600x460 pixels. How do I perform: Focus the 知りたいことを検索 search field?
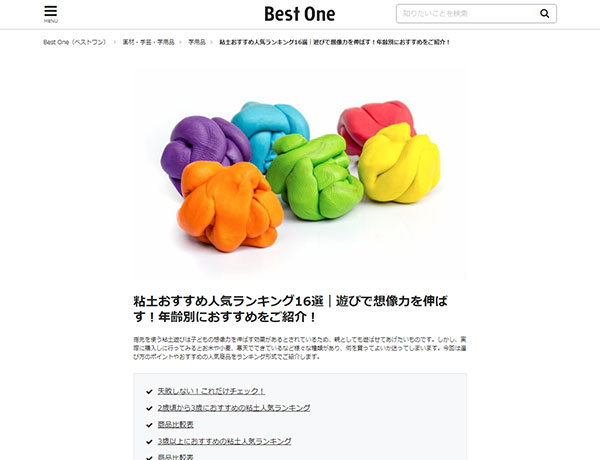(467, 14)
